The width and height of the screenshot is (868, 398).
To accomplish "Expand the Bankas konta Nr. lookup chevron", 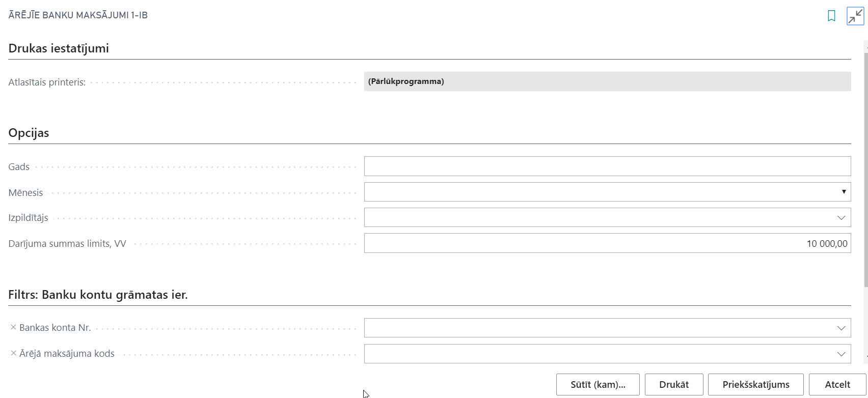I will pos(841,328).
